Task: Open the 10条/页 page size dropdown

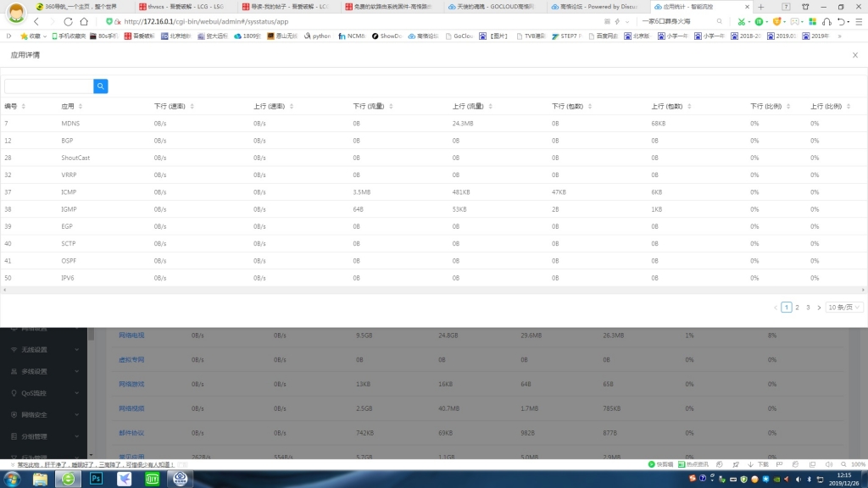Action: coord(843,307)
